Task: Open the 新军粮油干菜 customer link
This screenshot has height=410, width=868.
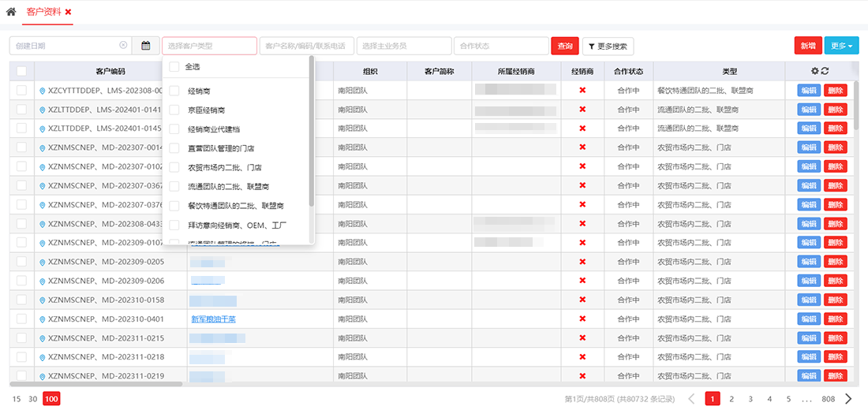Action: [x=213, y=319]
